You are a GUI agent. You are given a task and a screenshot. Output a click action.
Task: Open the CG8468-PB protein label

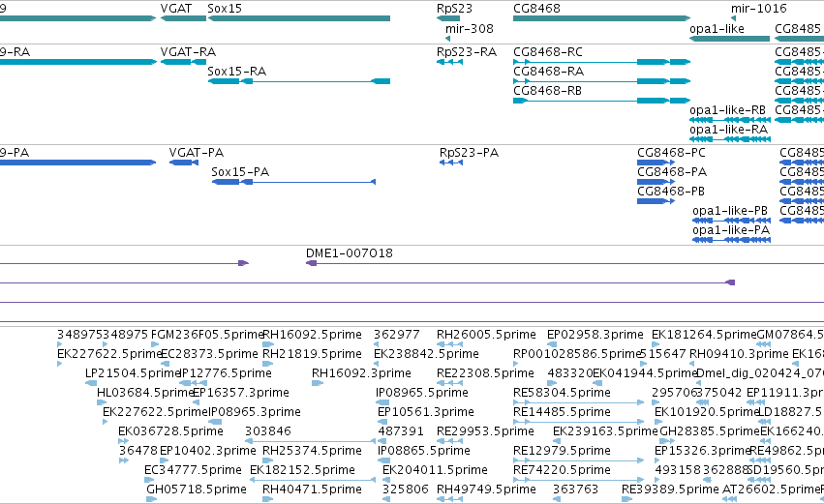(x=671, y=192)
